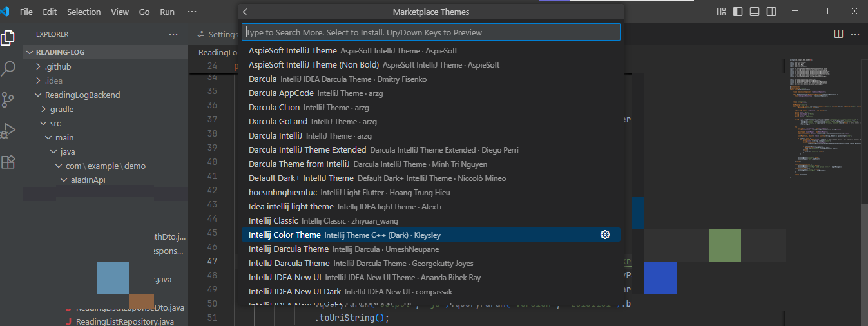Screen dimensions: 868x326
Task: Select IntelliJ IDEA New UI Dark theme
Action: click(x=431, y=291)
